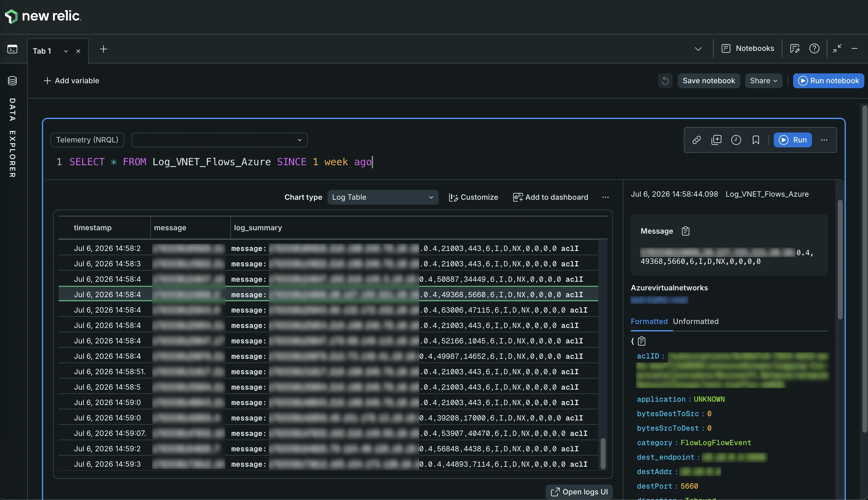Switch to the Unformatted tab

[696, 322]
